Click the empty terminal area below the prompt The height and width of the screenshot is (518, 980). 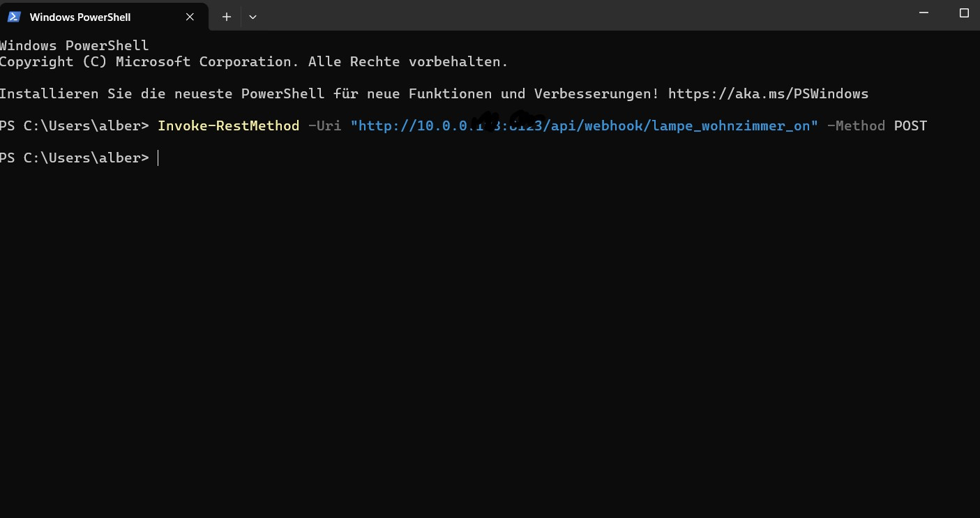pyautogui.click(x=488, y=335)
